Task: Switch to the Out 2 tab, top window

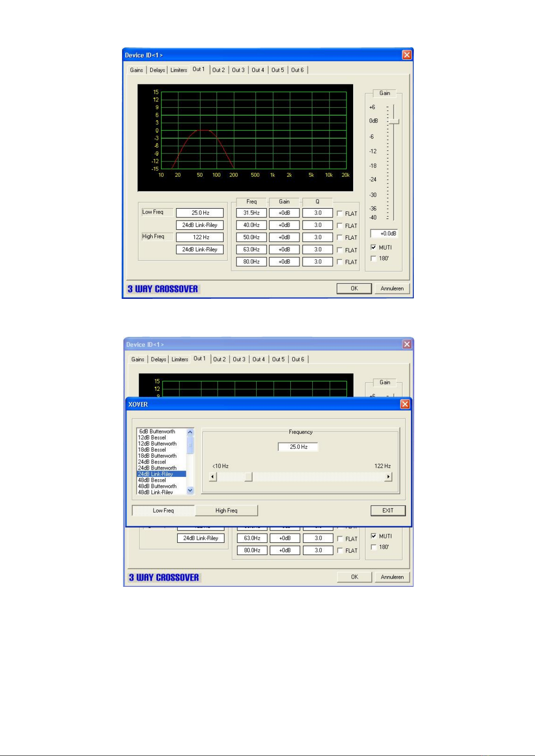Action: [219, 70]
